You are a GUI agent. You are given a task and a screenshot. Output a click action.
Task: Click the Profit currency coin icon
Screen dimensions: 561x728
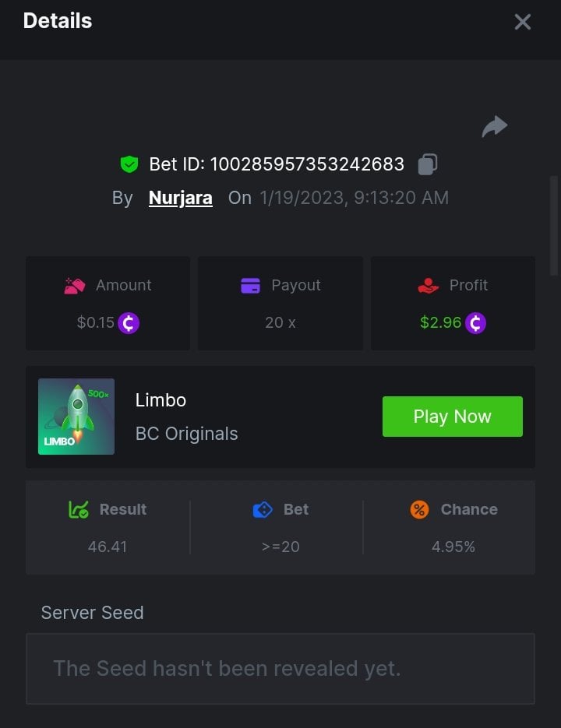click(x=475, y=322)
